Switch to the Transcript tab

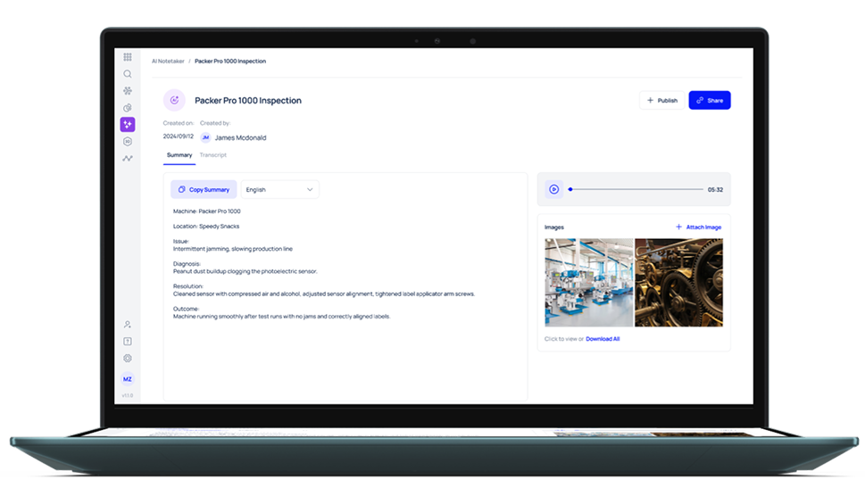pos(213,155)
